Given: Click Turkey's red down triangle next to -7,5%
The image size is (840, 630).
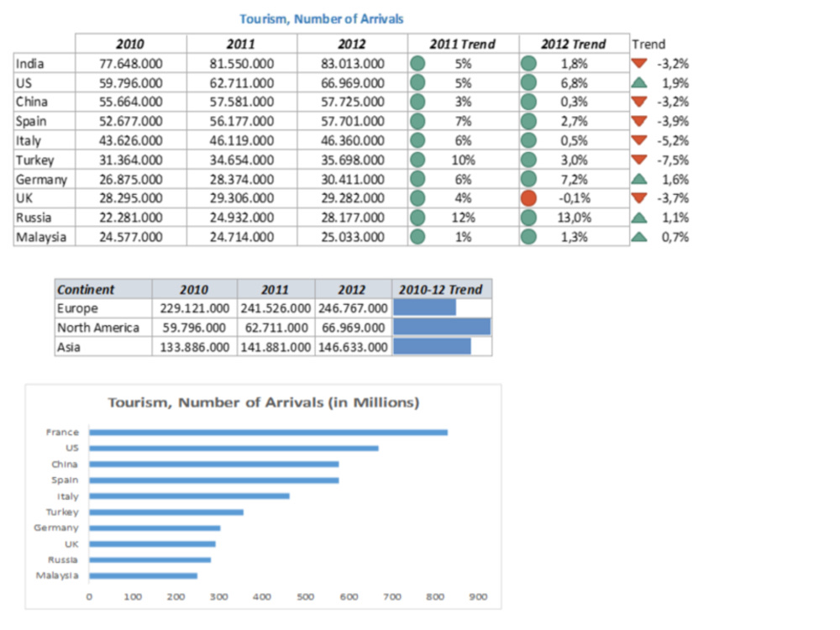Looking at the screenshot, I should click(638, 160).
